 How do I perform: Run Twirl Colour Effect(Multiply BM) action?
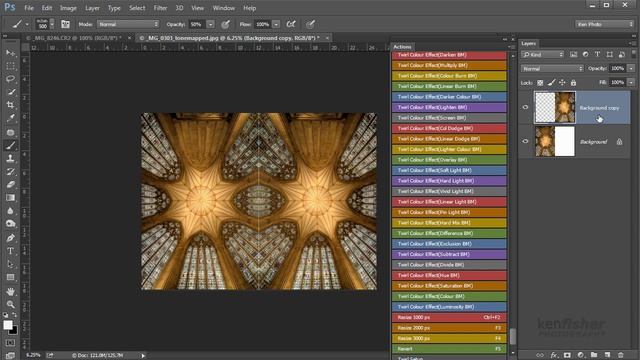(449, 65)
